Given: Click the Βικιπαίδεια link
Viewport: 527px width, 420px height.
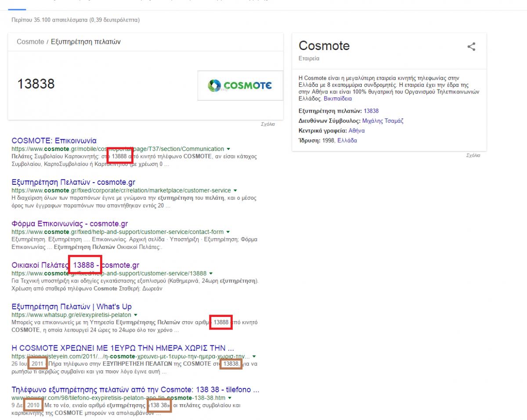Looking at the screenshot, I should pos(338,99).
